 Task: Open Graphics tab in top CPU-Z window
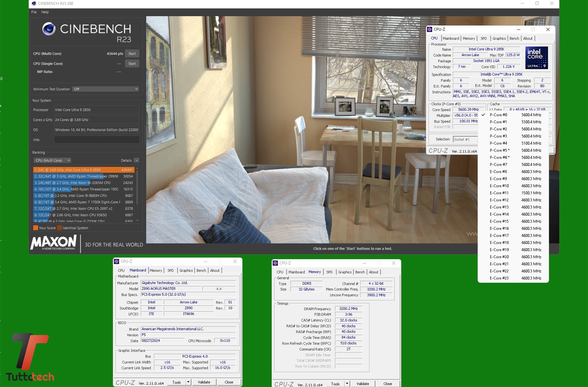click(499, 38)
